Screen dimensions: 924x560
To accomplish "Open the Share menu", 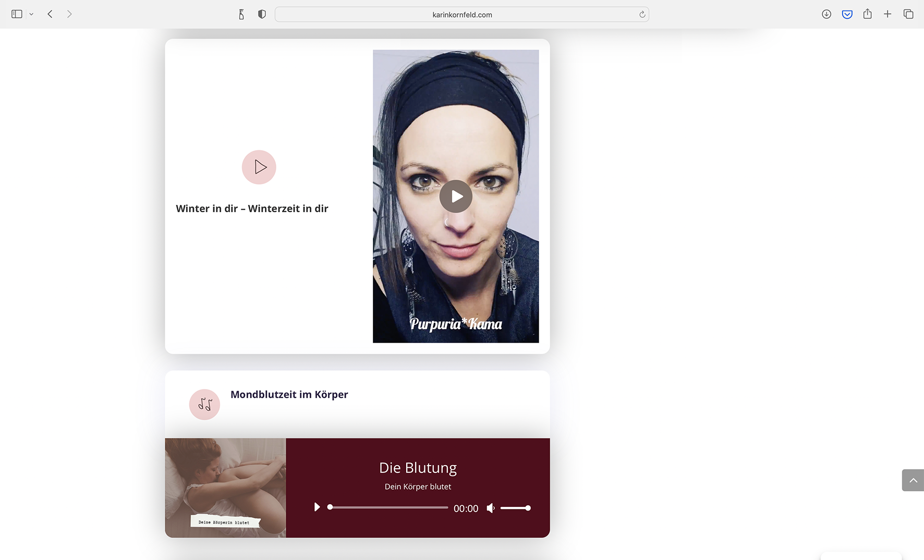I will pos(867,14).
